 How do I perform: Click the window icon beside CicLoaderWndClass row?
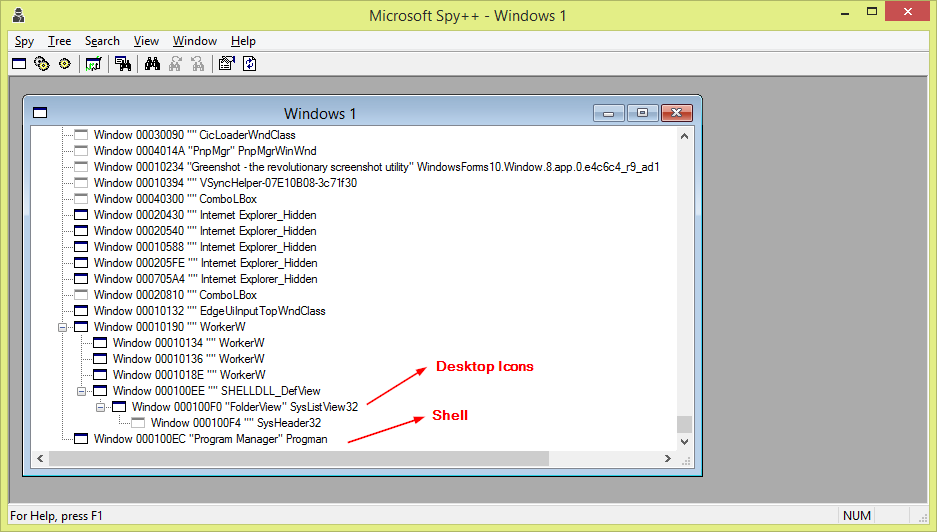pyautogui.click(x=81, y=134)
